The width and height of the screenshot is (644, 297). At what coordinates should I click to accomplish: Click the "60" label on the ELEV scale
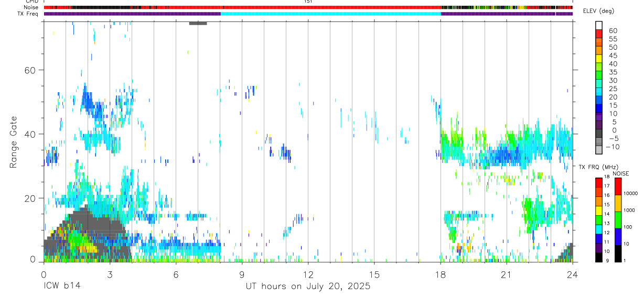coord(612,30)
